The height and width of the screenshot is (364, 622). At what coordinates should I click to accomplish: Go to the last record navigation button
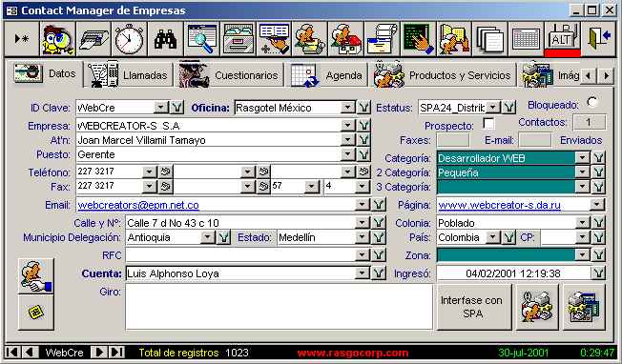coord(116,353)
